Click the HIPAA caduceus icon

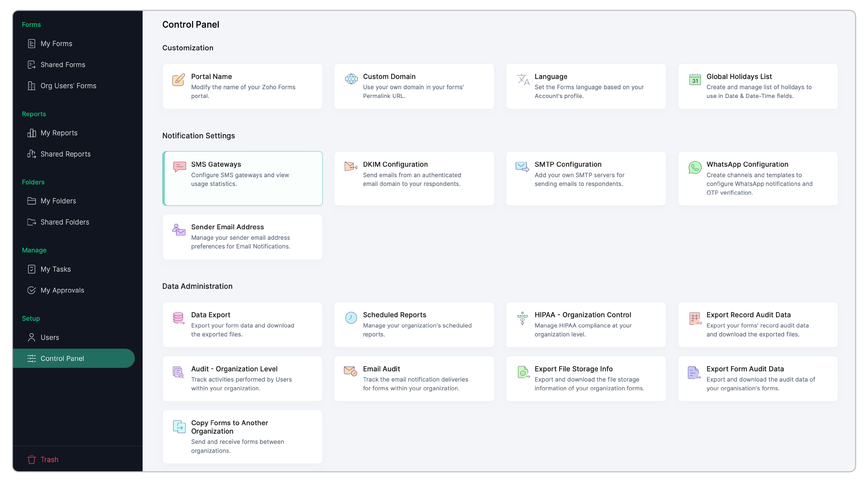tap(522, 318)
